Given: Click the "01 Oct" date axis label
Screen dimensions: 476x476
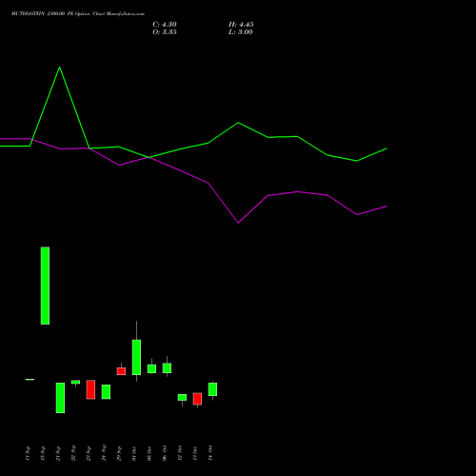Looking at the screenshot, I should tap(134, 453).
